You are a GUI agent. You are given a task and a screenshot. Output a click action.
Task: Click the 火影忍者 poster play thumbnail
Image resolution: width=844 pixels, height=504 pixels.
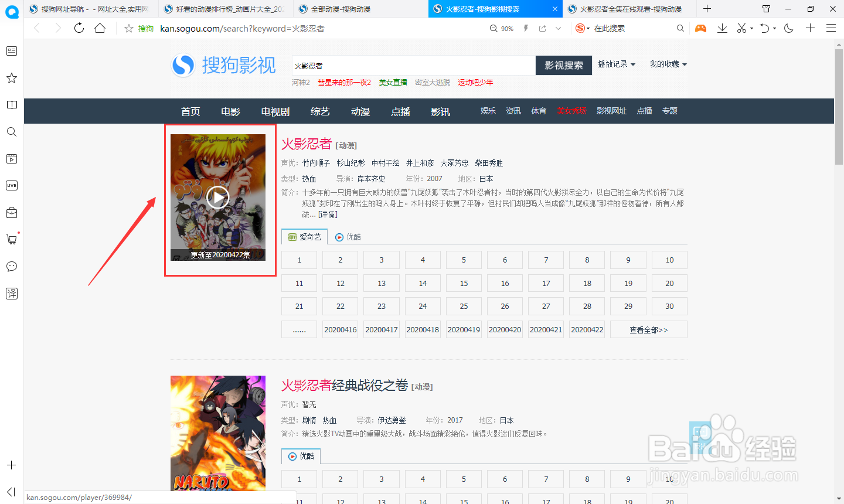click(218, 197)
